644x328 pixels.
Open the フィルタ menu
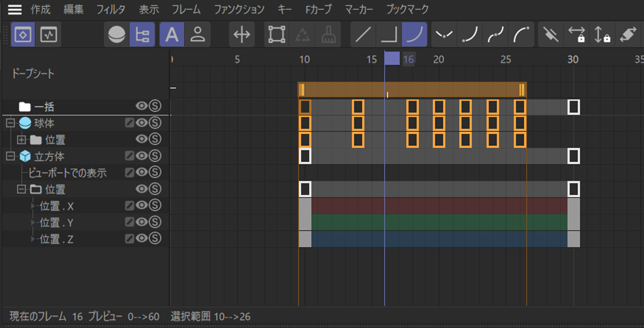[x=111, y=9]
